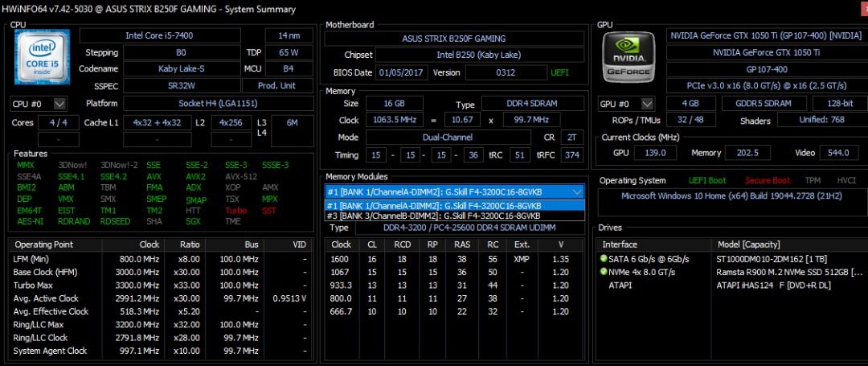Click the red Turbo feature flag
This screenshot has width=868, height=366.
click(235, 211)
